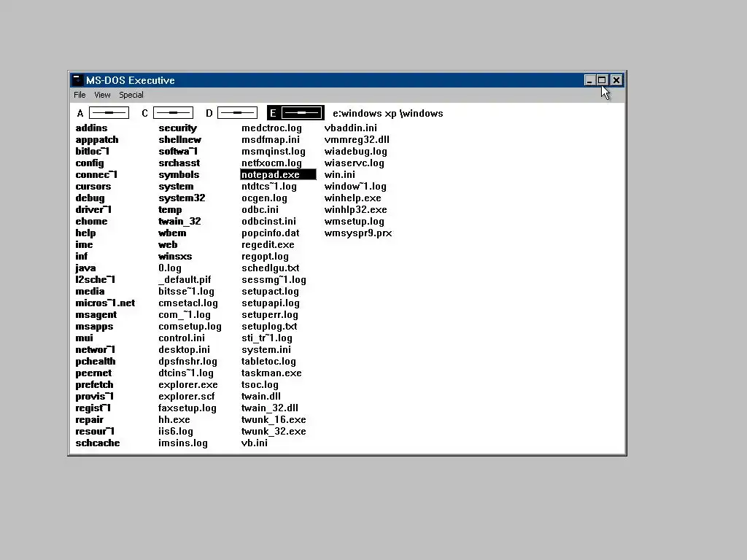Close the MS-DOS Executive window
The width and height of the screenshot is (747, 560).
(x=616, y=80)
